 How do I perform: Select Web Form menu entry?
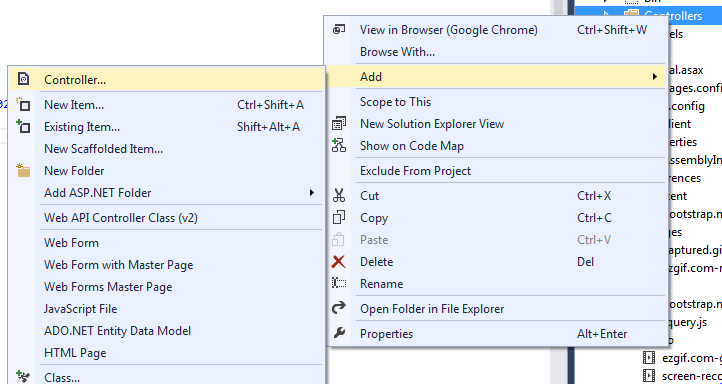166,243
